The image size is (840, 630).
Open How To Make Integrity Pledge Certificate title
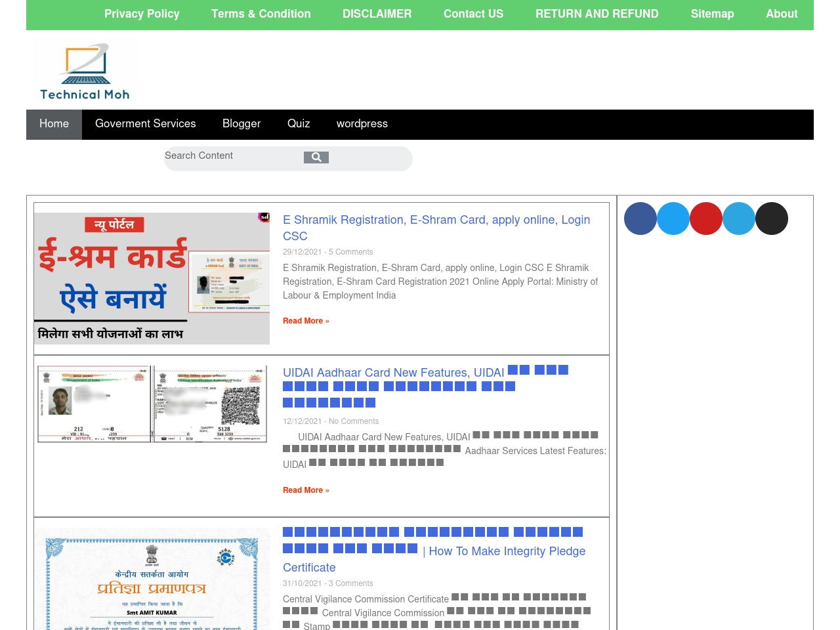pyautogui.click(x=434, y=550)
